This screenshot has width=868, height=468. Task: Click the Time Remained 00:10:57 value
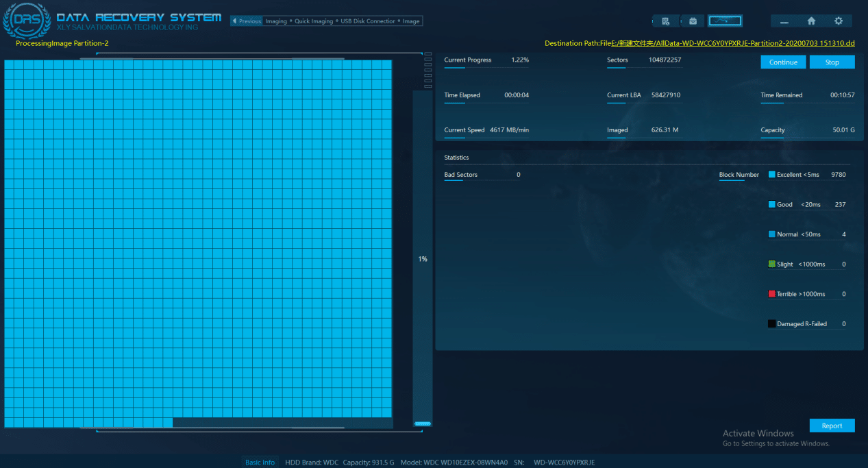coord(843,95)
